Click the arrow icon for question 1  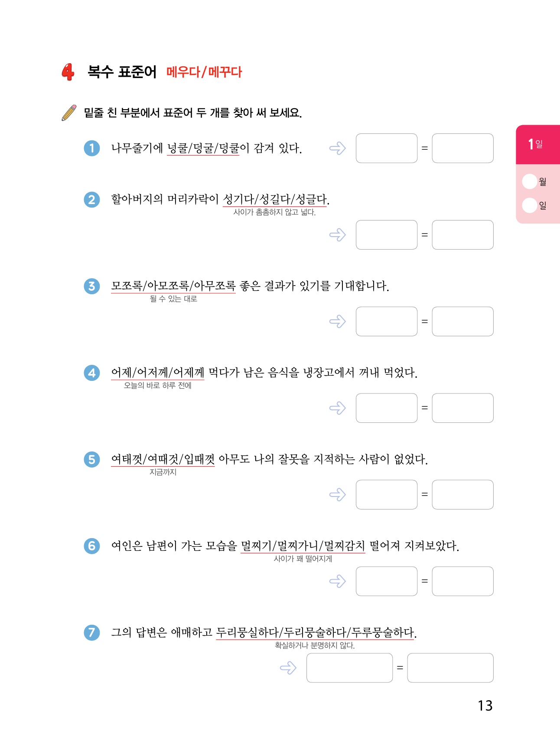tap(338, 148)
